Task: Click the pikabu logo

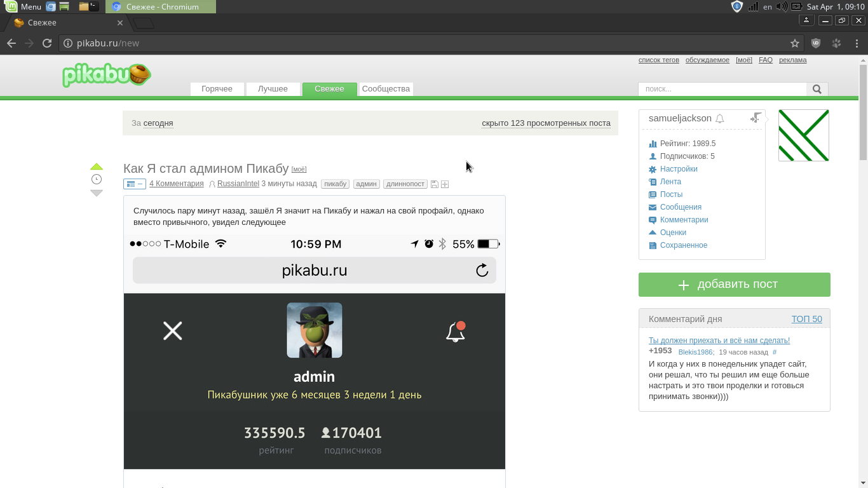Action: [107, 75]
